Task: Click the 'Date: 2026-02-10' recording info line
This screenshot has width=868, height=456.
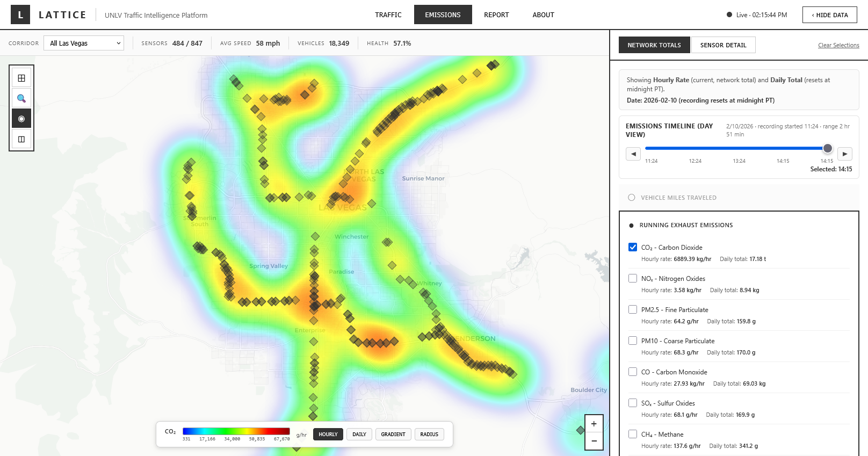Action: [x=700, y=100]
